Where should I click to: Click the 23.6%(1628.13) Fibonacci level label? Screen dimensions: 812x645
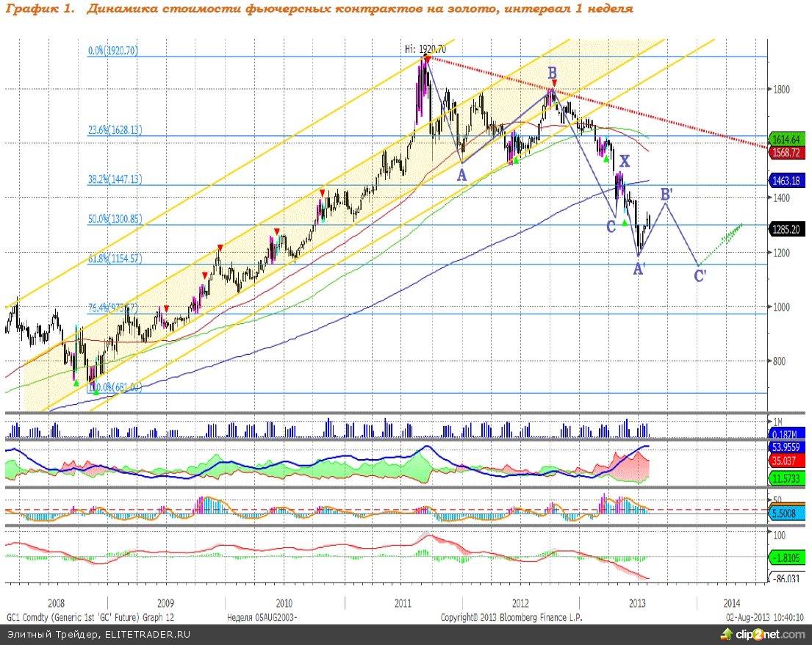click(114, 129)
